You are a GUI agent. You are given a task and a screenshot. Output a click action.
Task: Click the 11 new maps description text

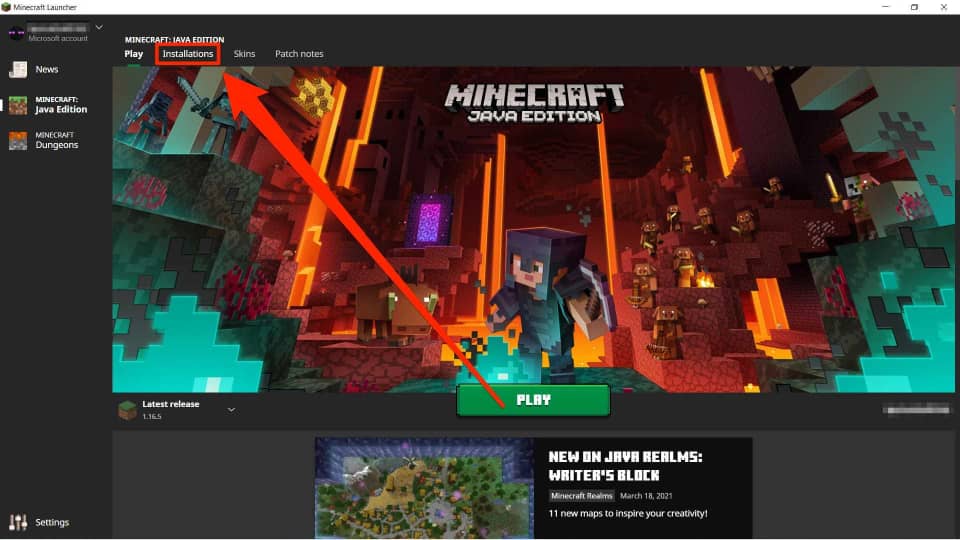tap(628, 513)
